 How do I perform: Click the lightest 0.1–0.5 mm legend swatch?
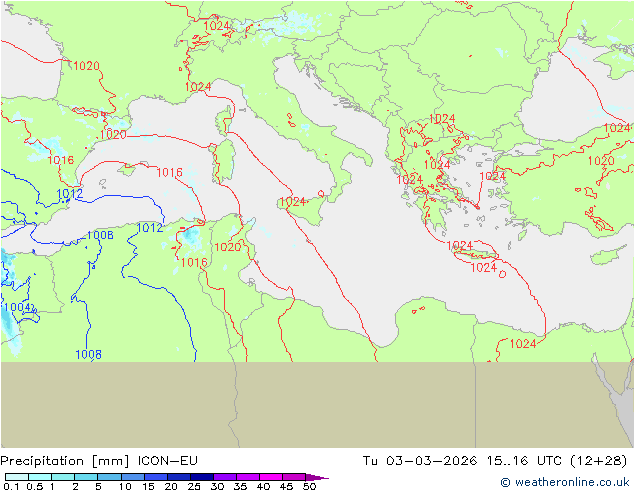point(17,477)
